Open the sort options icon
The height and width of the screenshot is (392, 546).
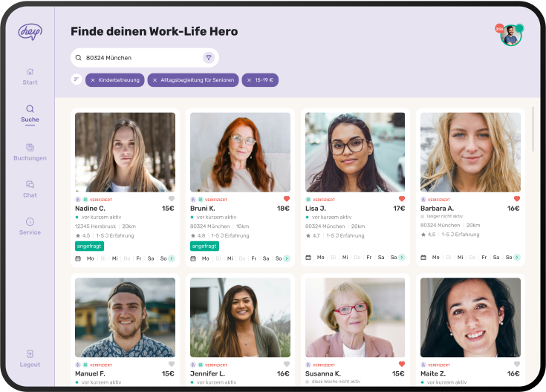point(77,79)
